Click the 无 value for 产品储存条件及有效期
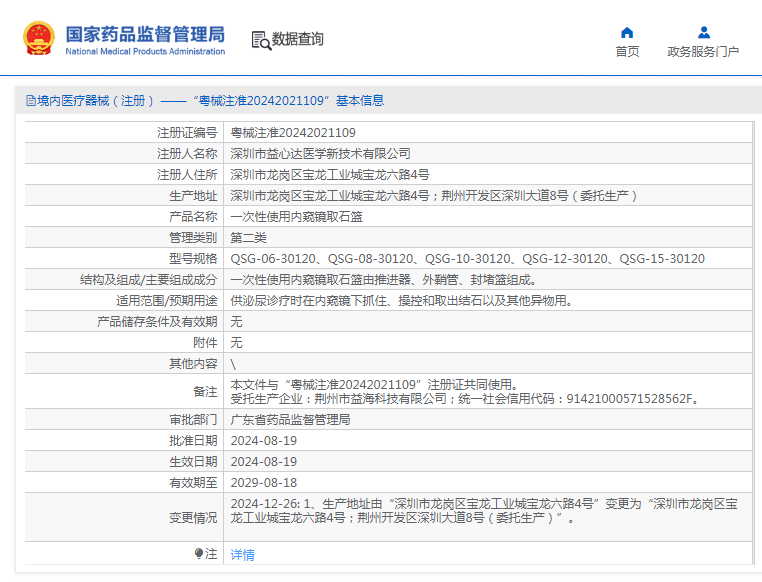 click(x=236, y=322)
